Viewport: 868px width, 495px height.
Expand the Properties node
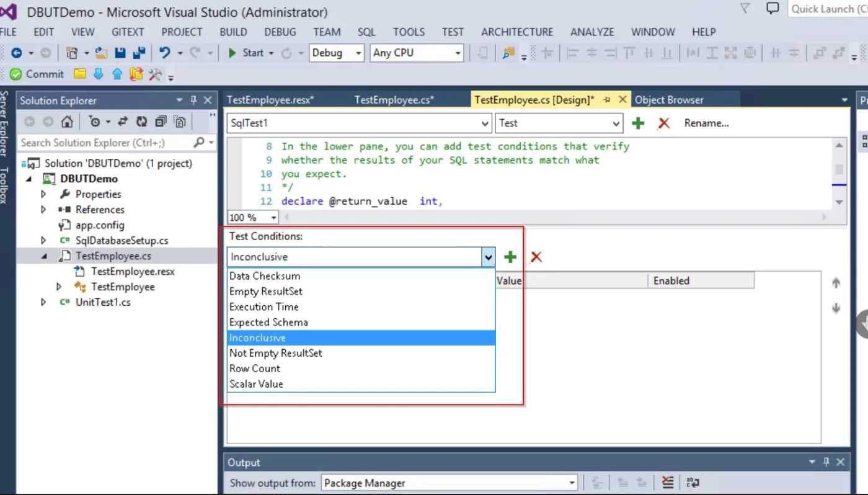(x=43, y=194)
